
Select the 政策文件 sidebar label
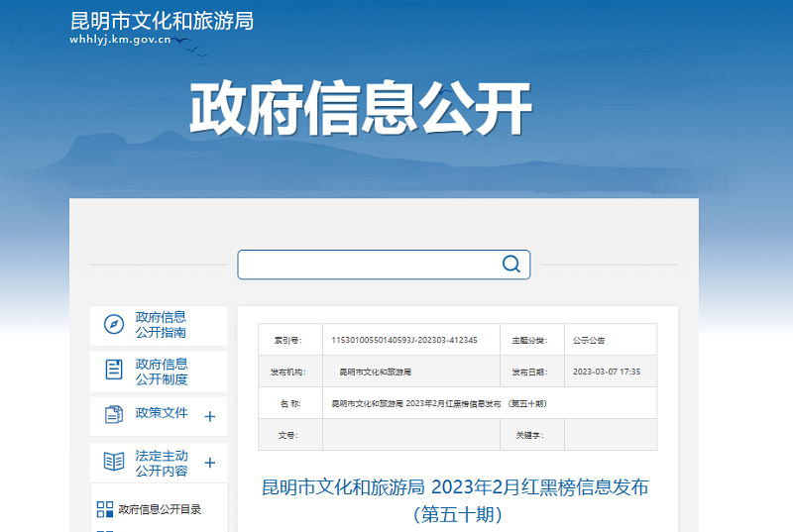point(162,413)
